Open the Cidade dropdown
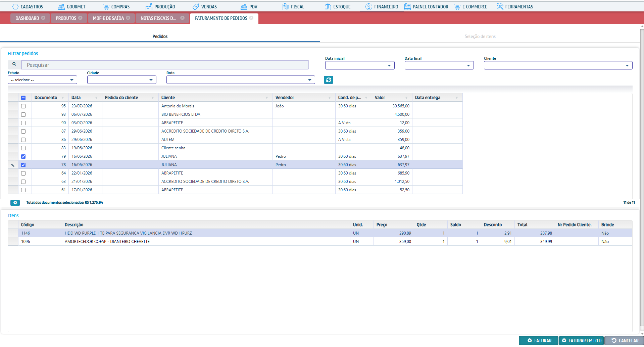 pyautogui.click(x=122, y=80)
